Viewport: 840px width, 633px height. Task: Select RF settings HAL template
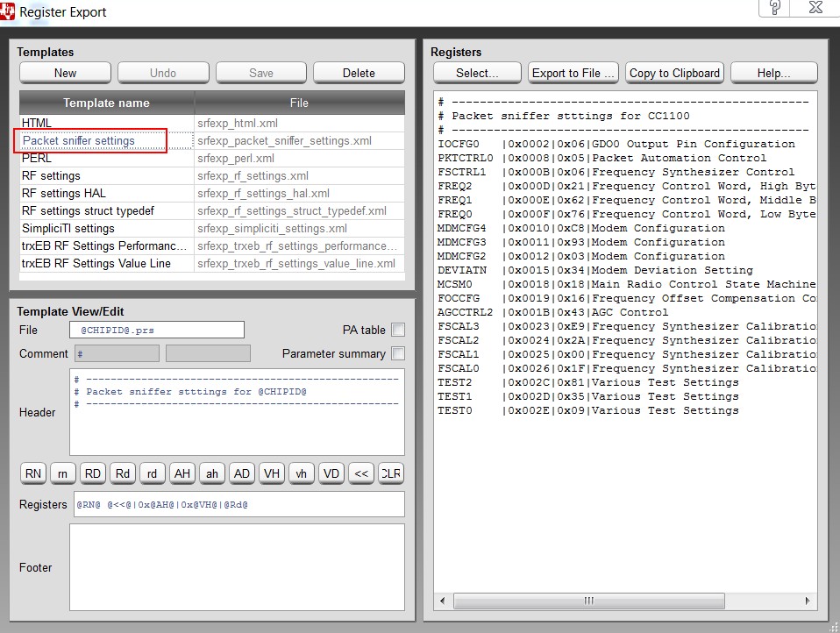(x=107, y=194)
